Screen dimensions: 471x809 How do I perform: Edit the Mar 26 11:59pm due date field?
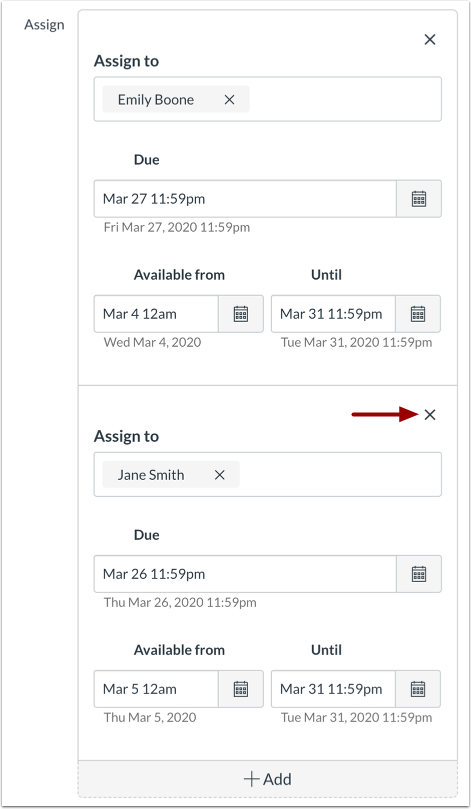245,574
